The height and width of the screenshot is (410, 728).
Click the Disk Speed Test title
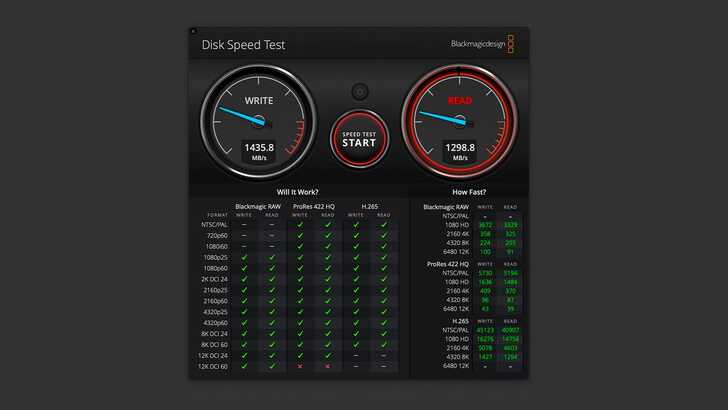coord(243,45)
